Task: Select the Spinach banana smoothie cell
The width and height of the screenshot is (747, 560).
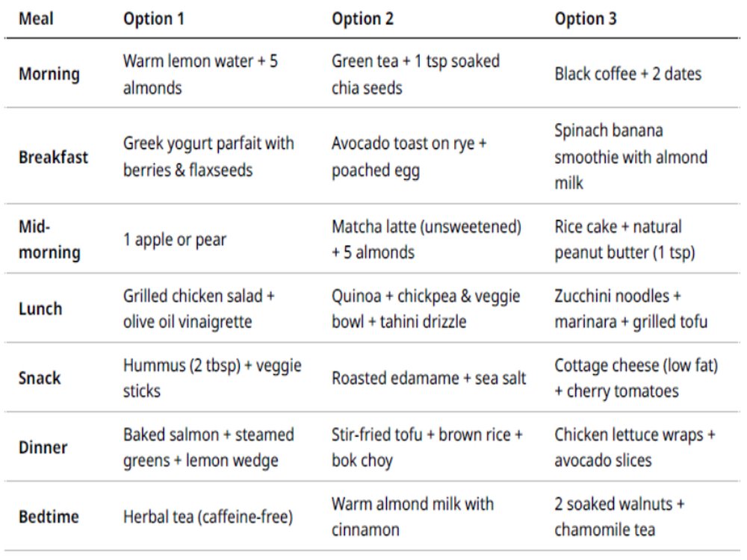Action: pyautogui.click(x=630, y=157)
